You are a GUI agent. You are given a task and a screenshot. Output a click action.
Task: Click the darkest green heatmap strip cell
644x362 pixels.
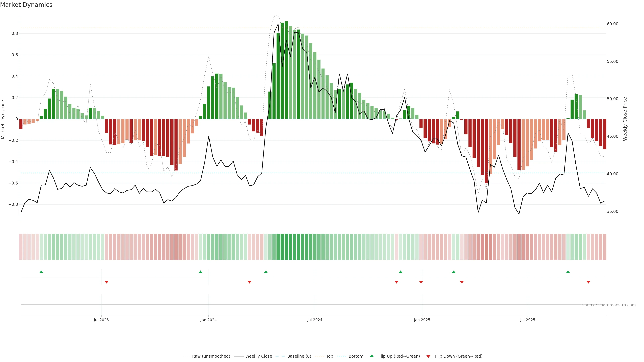click(x=286, y=247)
